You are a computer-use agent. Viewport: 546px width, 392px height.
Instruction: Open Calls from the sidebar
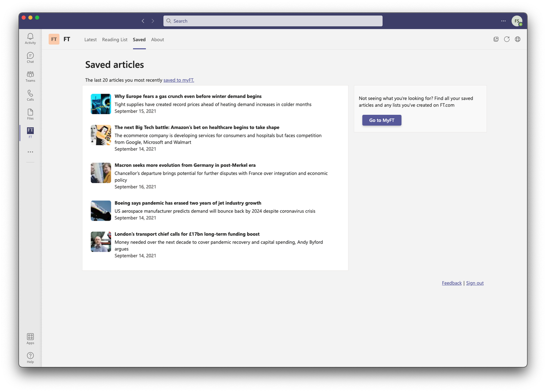pyautogui.click(x=30, y=95)
